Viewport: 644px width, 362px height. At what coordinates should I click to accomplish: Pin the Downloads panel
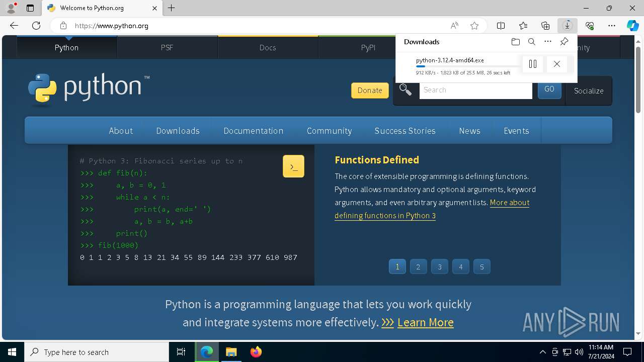(x=564, y=42)
